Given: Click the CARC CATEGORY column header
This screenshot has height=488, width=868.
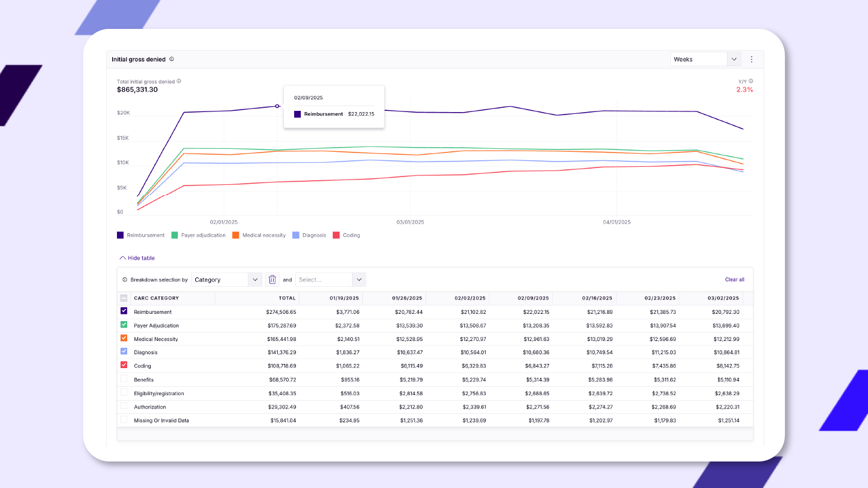Looking at the screenshot, I should point(156,298).
